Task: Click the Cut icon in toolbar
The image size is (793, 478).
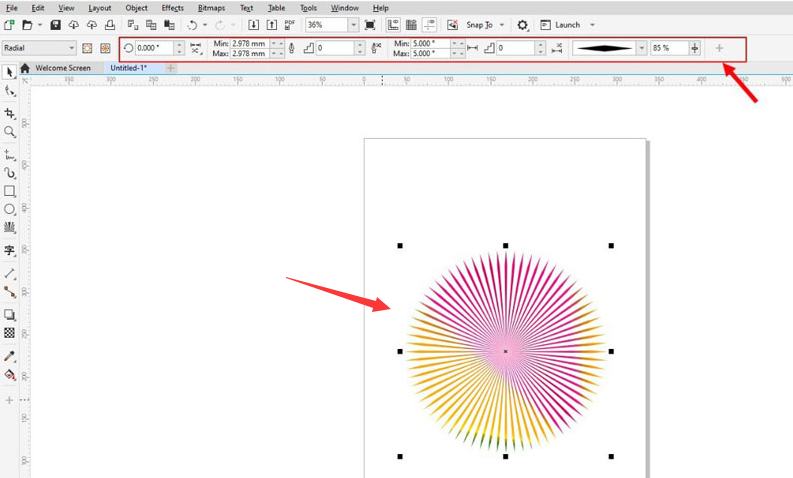Action: pos(133,25)
